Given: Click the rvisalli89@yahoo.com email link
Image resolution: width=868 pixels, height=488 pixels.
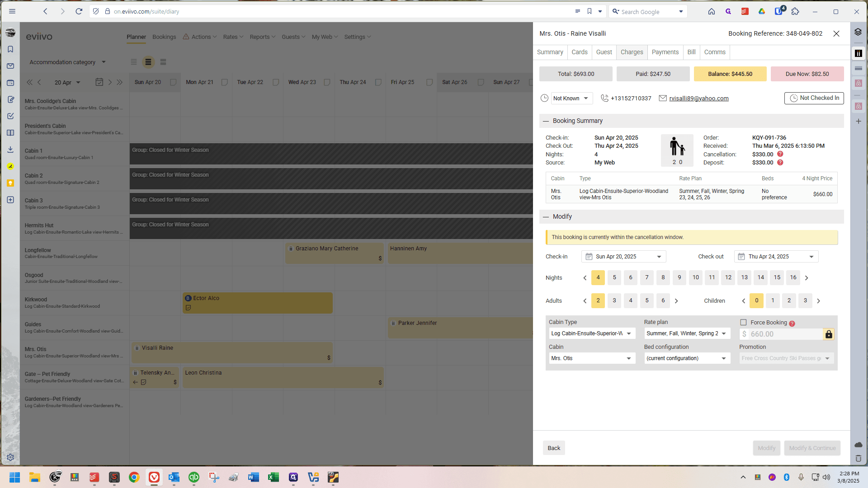Looking at the screenshot, I should [698, 98].
